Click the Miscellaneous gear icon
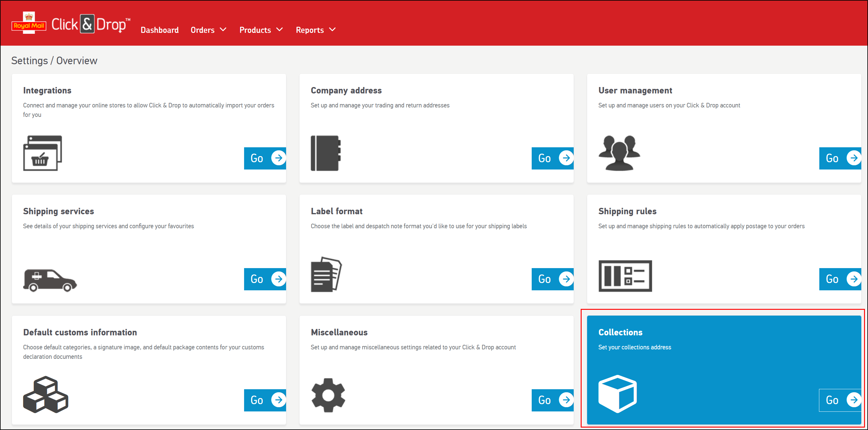The height and width of the screenshot is (430, 868). 328,395
